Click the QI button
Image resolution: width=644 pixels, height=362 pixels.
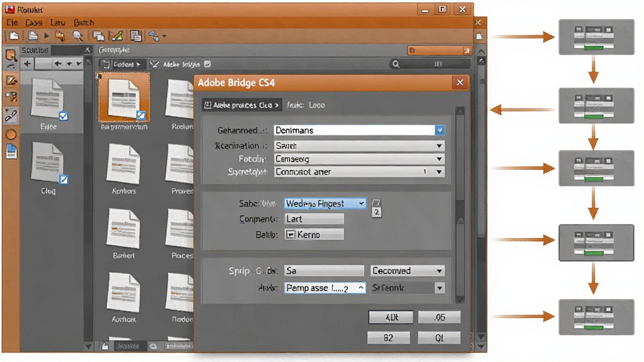coord(439,337)
